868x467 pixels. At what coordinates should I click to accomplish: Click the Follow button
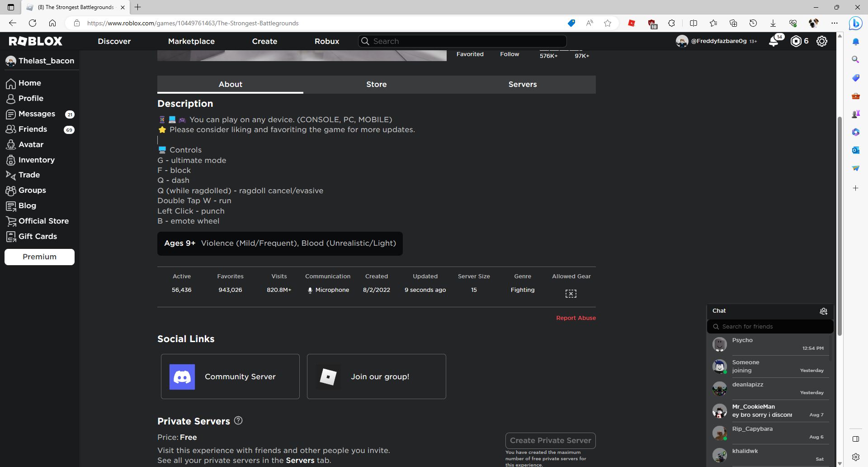click(509, 54)
